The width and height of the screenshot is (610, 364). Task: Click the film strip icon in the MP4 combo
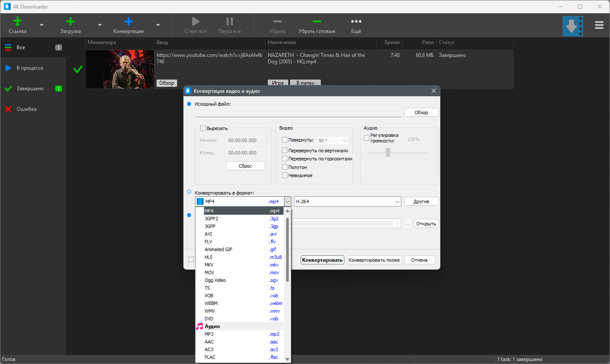200,201
